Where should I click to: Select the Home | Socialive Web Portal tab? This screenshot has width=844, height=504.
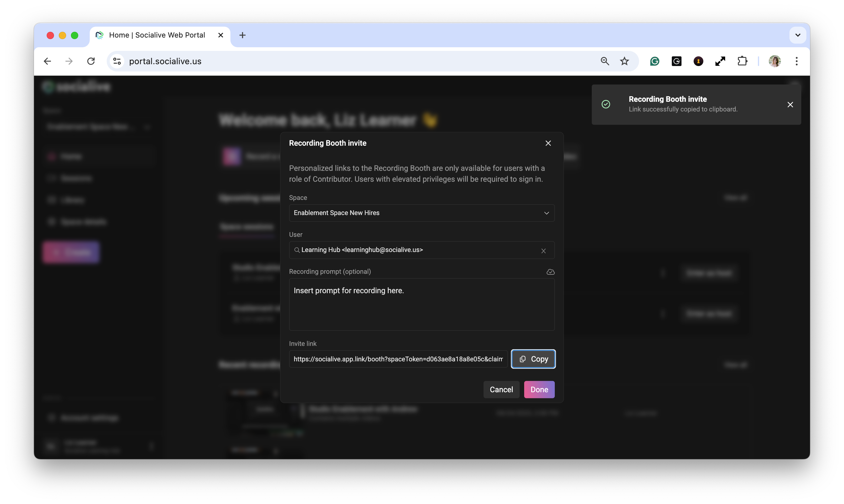[x=157, y=35]
